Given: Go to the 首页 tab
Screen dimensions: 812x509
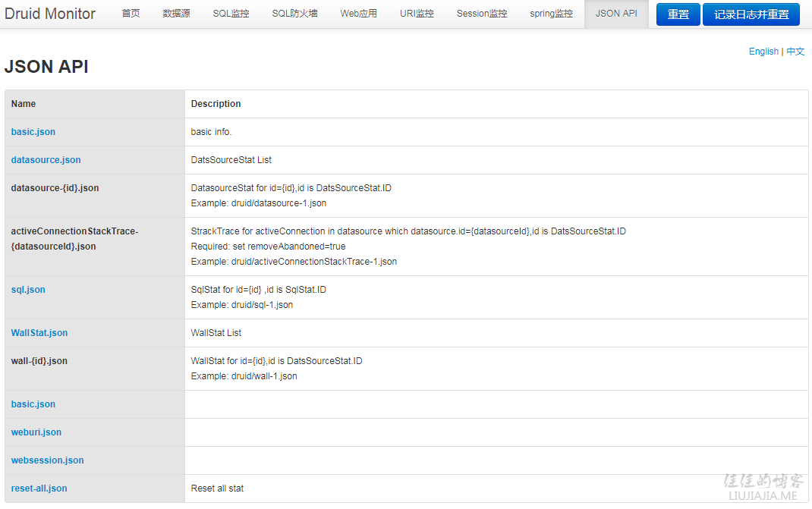Looking at the screenshot, I should pyautogui.click(x=131, y=14).
